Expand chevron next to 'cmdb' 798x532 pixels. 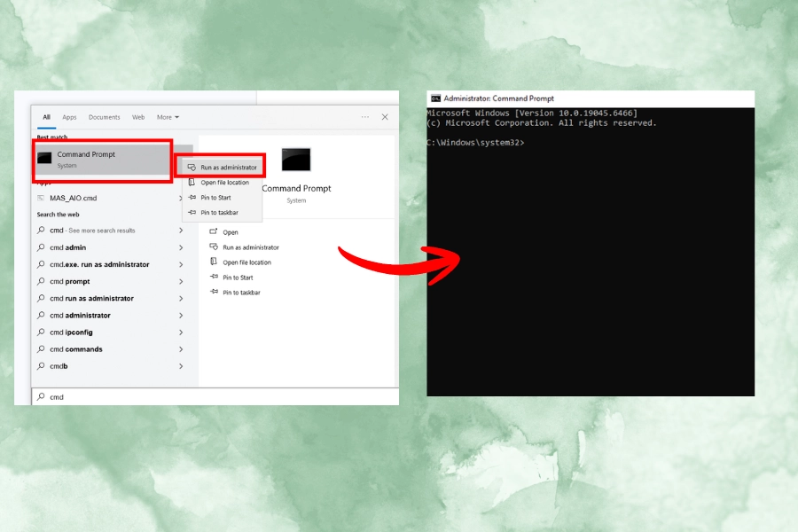tap(181, 366)
